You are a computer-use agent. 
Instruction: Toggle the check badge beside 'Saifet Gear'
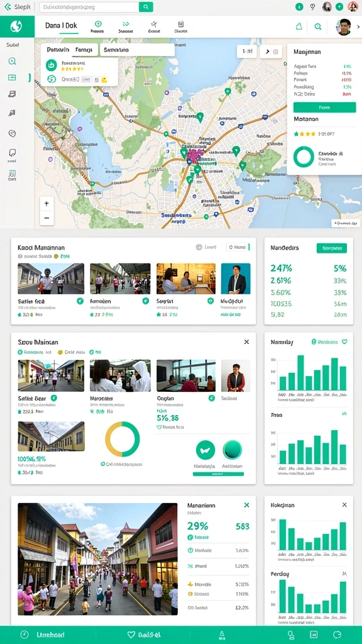click(54, 398)
